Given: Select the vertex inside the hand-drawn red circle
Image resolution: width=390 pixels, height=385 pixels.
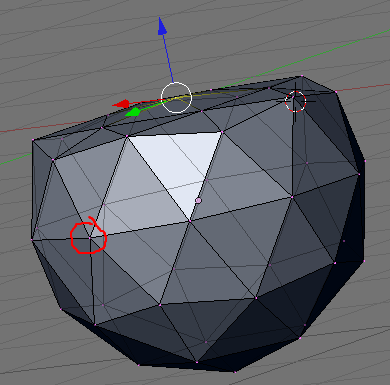Looking at the screenshot, I should 90,238.
